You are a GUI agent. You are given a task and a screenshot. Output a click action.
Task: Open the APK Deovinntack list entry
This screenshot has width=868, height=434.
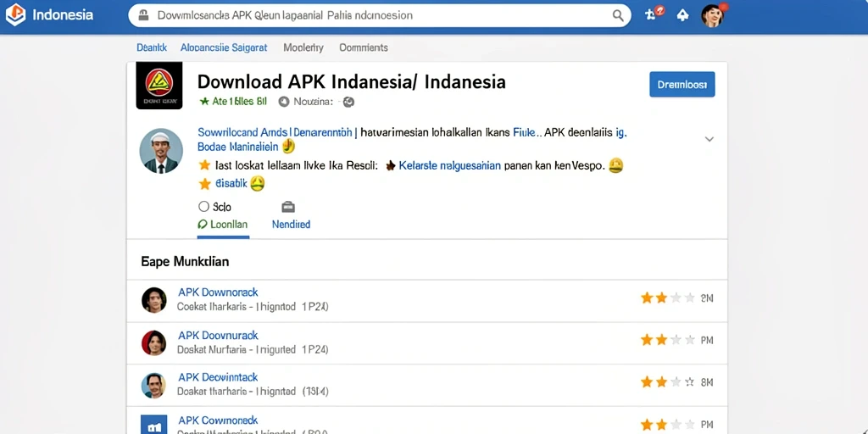click(x=218, y=377)
